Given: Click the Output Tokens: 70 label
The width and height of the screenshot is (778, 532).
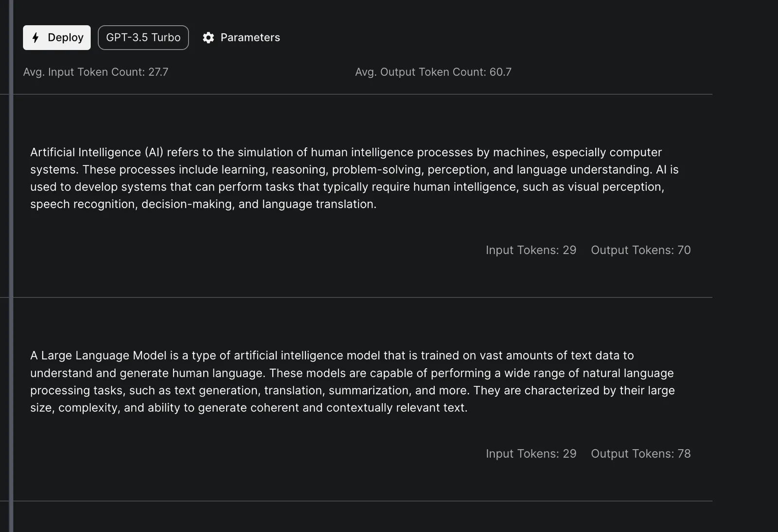Looking at the screenshot, I should point(641,250).
